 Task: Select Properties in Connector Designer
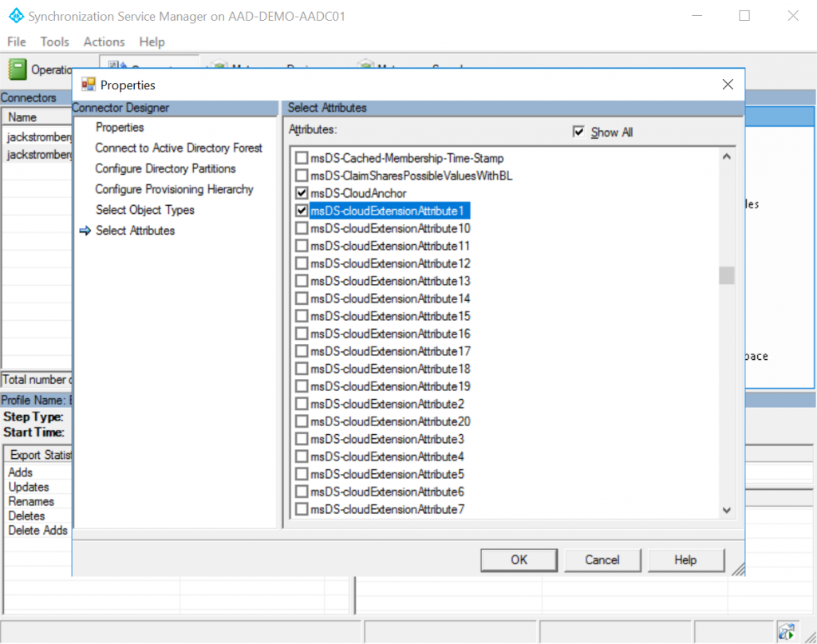(x=120, y=128)
